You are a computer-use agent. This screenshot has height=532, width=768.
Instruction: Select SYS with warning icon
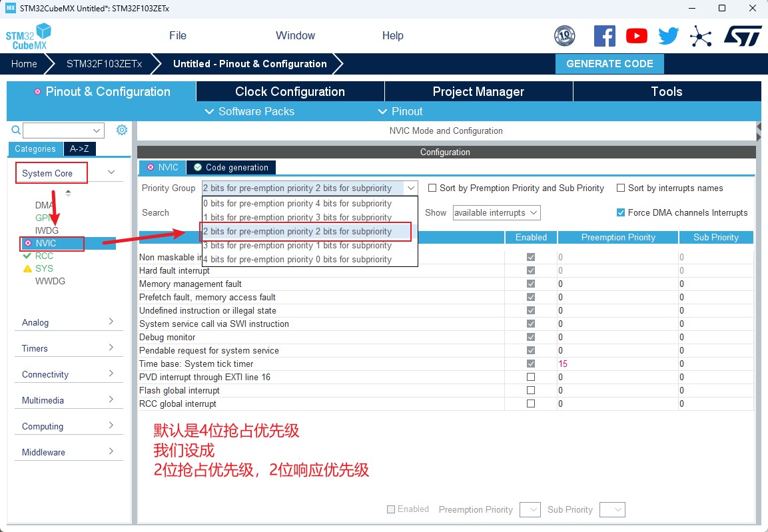(44, 269)
